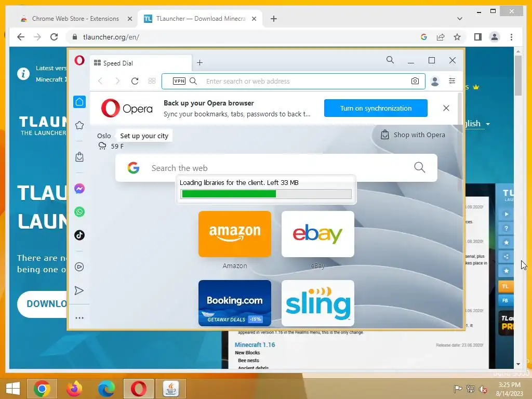Open Shopping bag icon in Opera sidebar
532x399 pixels.
click(79, 157)
